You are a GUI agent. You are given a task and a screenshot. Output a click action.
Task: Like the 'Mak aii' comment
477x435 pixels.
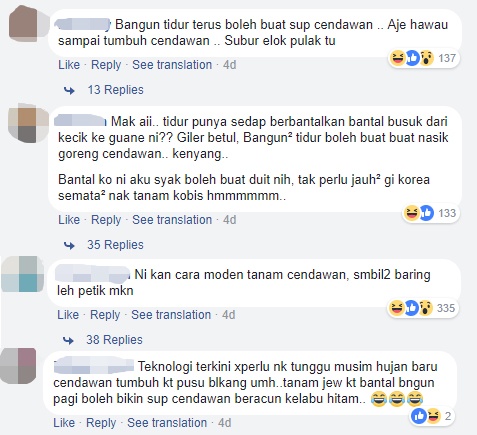[x=69, y=220]
